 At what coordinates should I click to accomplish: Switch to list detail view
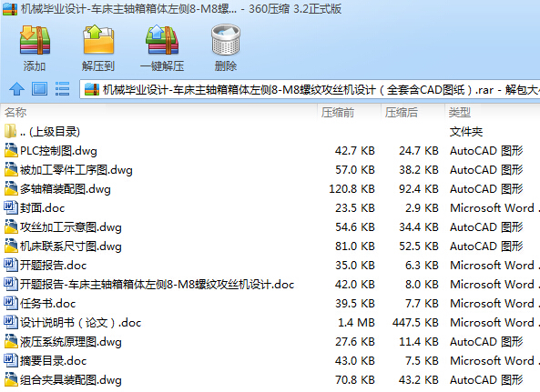(62, 89)
